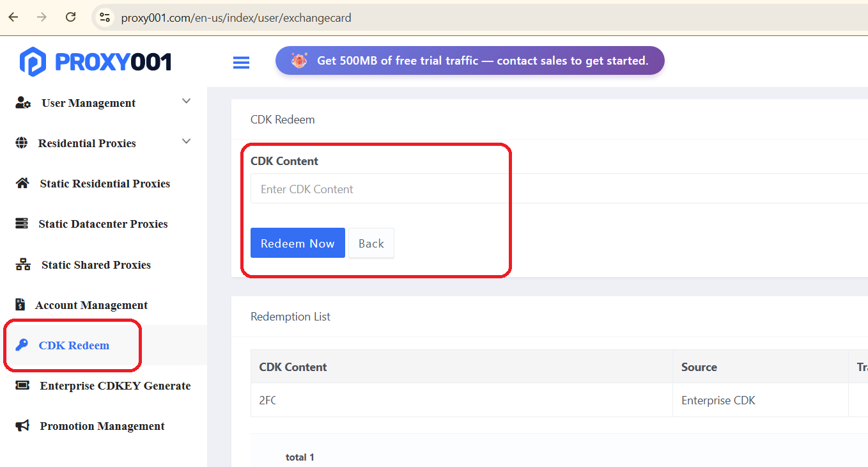
Task: Expand the User Management submenu chevron
Action: click(x=186, y=102)
